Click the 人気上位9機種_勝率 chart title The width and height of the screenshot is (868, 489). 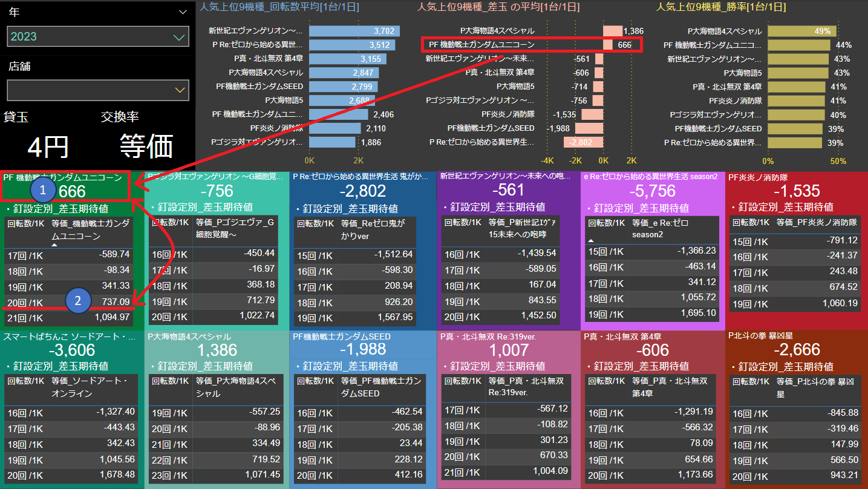click(721, 7)
